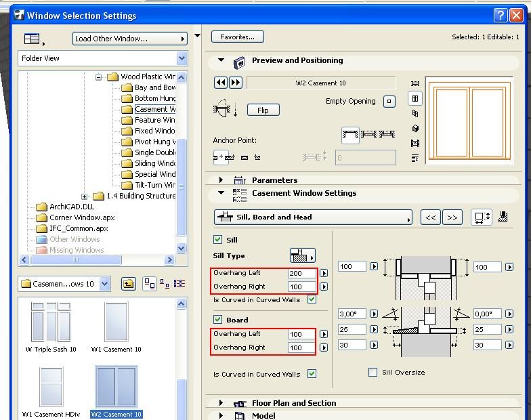Expand the Parameters panel
The image size is (531, 420).
pos(221,180)
